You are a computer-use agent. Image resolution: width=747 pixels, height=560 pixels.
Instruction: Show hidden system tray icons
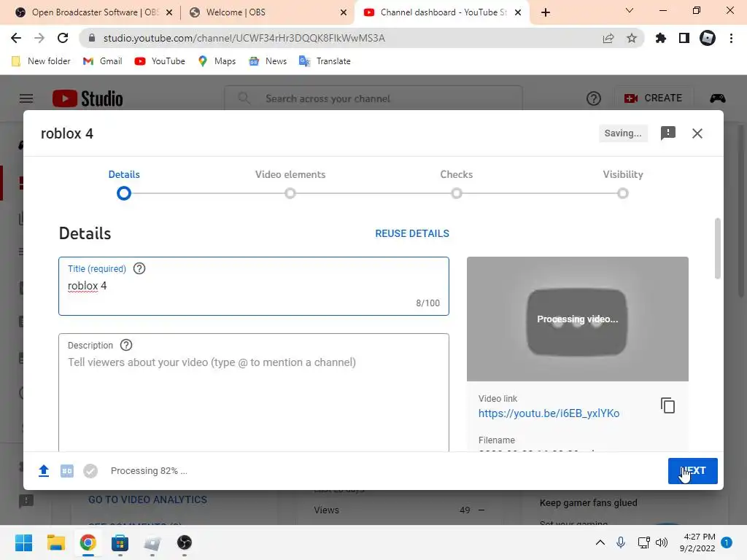point(600,542)
